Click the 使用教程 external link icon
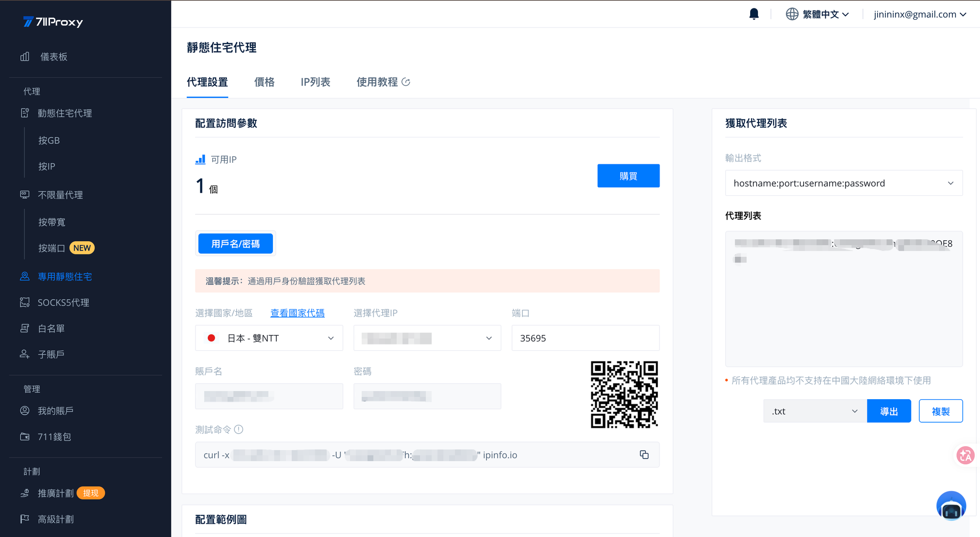Screen dimensions: 980x537 (406, 82)
